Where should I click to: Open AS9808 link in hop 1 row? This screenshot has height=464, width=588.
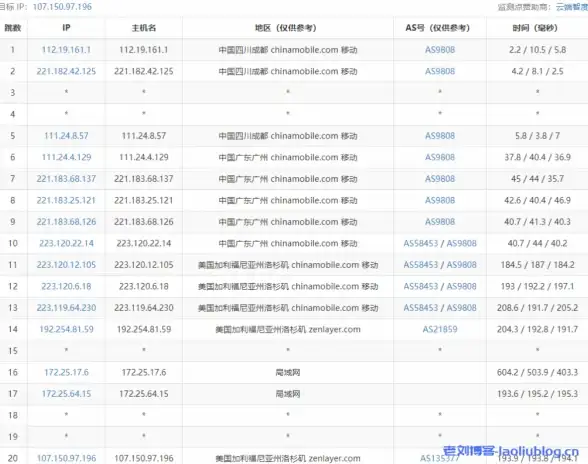coord(440,50)
